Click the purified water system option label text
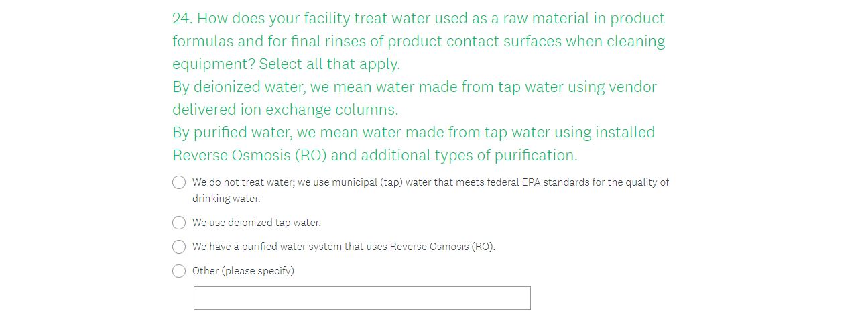 tap(343, 247)
